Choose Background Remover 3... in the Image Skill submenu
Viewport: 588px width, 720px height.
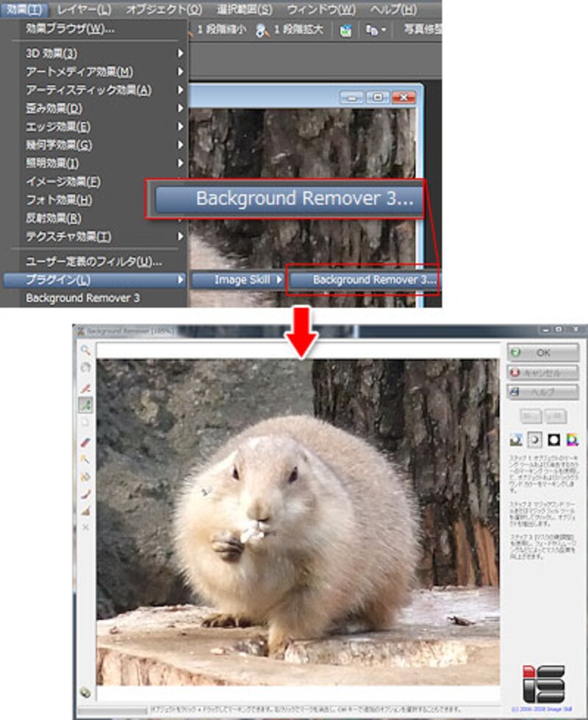[x=364, y=280]
